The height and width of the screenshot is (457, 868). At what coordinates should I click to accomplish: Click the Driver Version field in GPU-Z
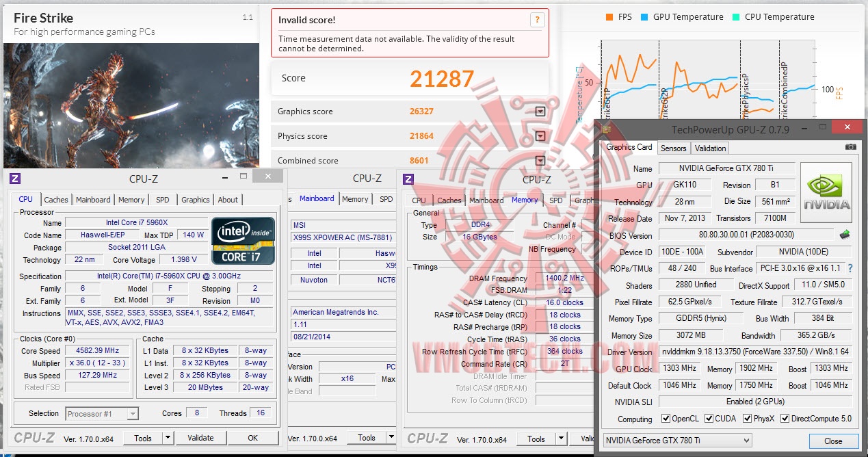756,352
